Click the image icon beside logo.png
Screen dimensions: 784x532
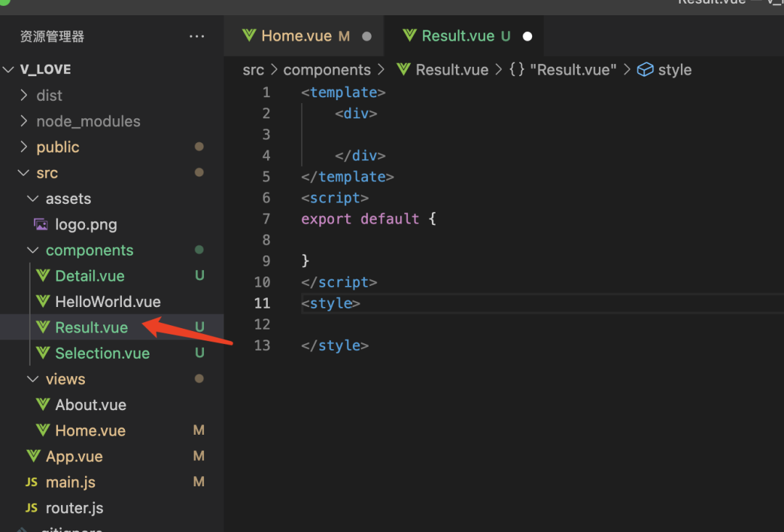[x=41, y=224]
